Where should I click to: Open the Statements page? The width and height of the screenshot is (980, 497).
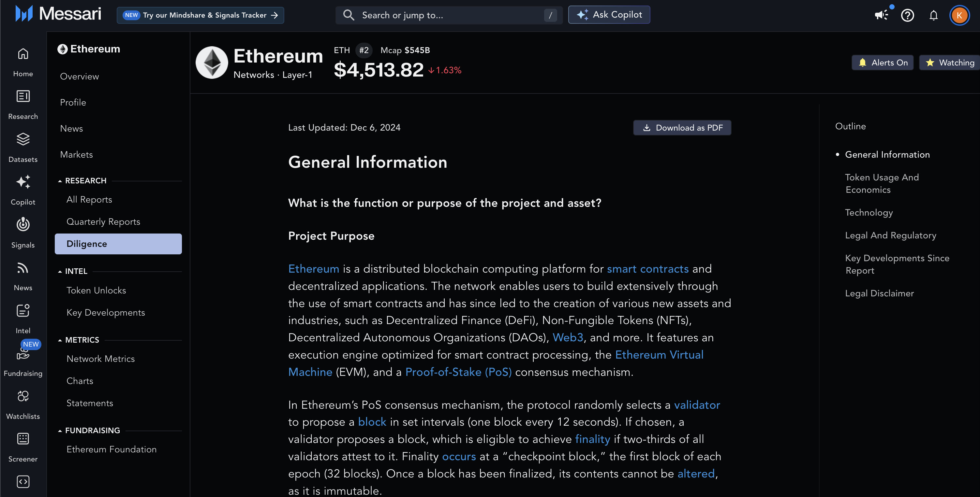click(90, 403)
